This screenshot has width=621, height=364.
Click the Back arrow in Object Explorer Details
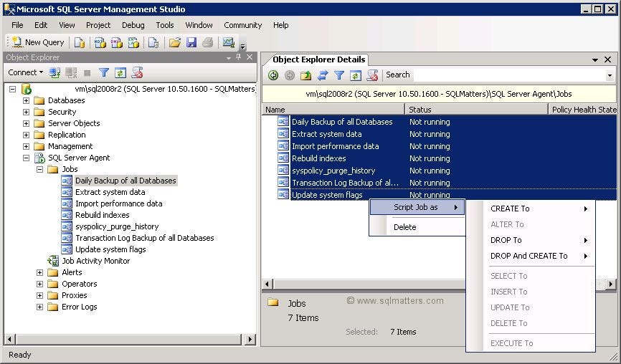tap(273, 75)
